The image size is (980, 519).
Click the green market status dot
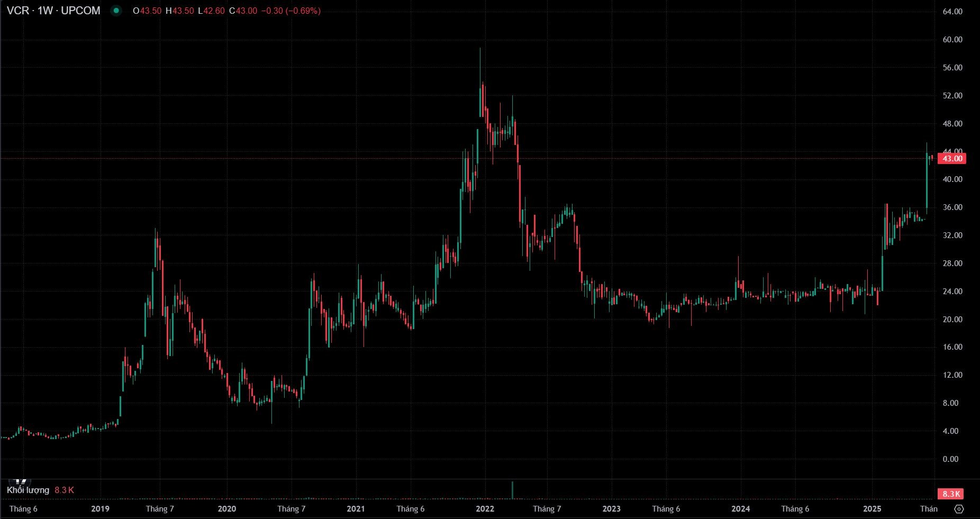tap(116, 11)
